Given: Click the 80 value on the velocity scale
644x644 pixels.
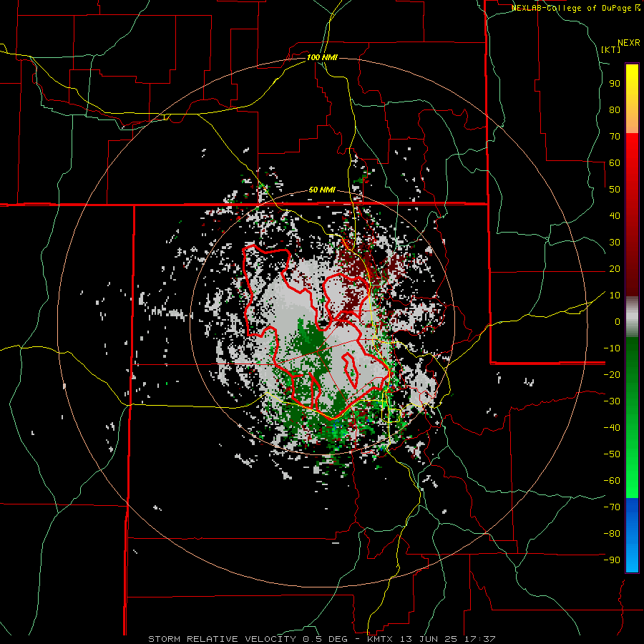Looking at the screenshot, I should (x=615, y=109).
